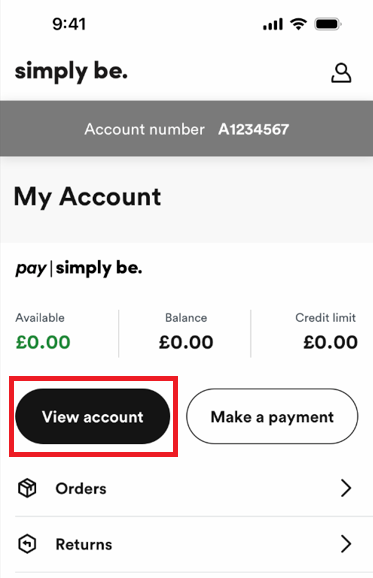This screenshot has width=373, height=578.
Task: Tap the Returns arrow box icon
Action: pos(27,544)
